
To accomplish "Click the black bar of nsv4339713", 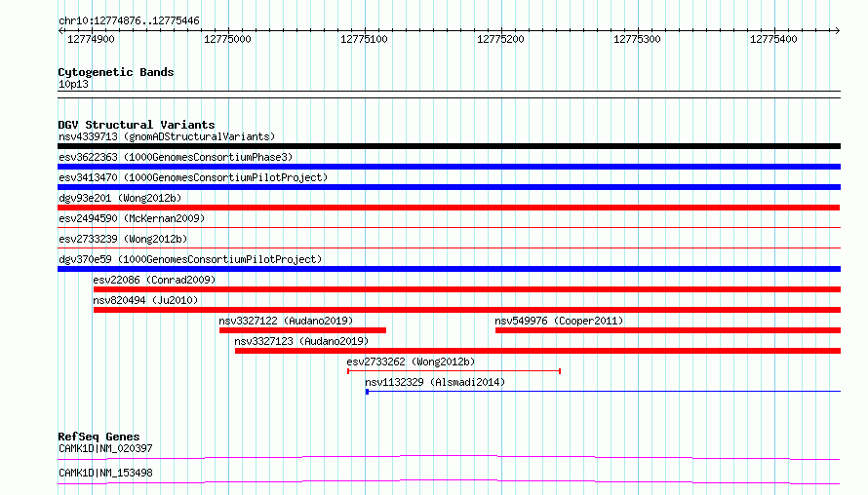I will [x=449, y=146].
